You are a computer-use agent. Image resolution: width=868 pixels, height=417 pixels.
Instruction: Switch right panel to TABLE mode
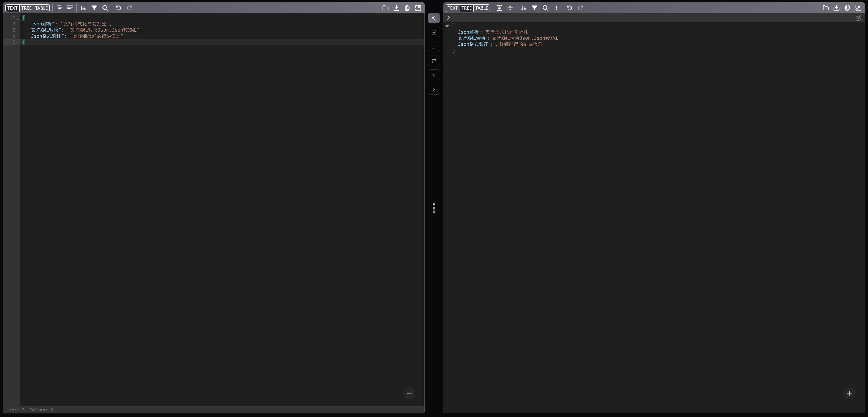[x=481, y=8]
